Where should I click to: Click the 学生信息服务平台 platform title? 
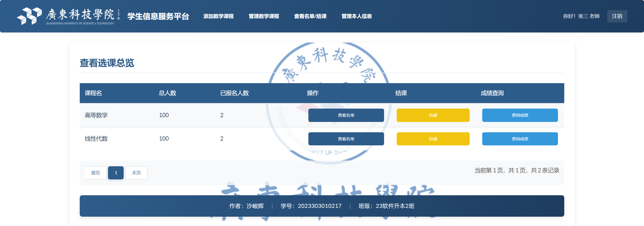pyautogui.click(x=158, y=16)
